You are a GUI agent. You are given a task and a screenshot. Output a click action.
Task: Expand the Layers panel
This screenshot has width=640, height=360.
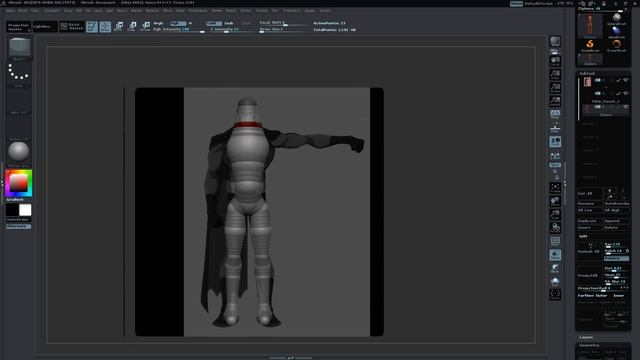(x=587, y=338)
